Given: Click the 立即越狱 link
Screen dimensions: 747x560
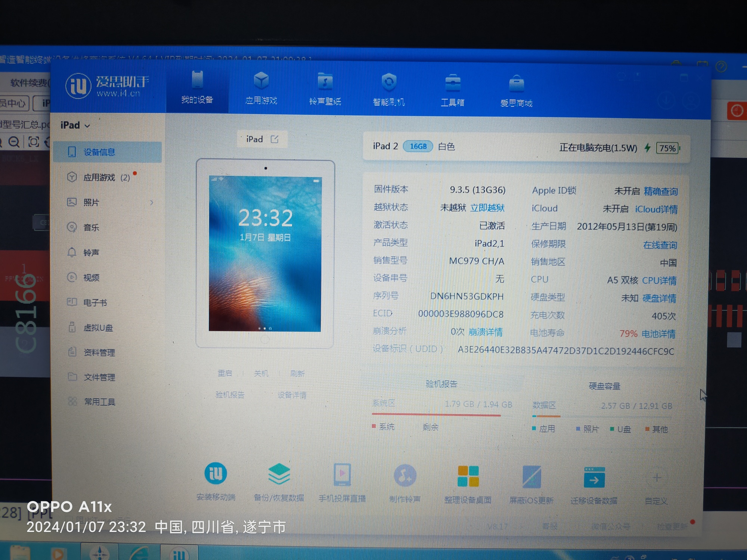Looking at the screenshot, I should (487, 208).
